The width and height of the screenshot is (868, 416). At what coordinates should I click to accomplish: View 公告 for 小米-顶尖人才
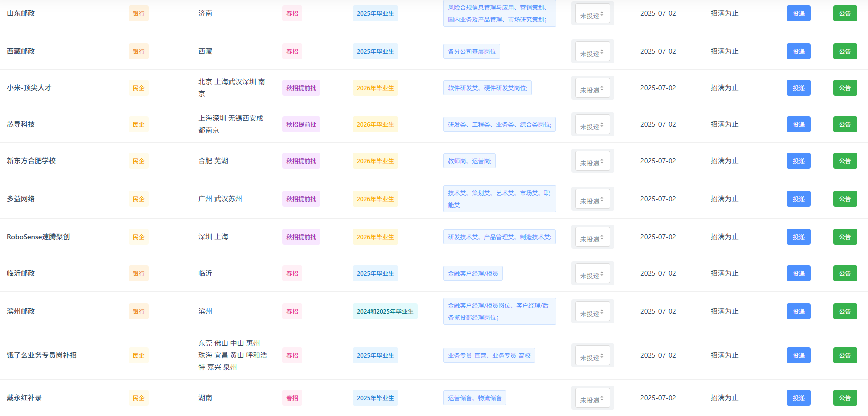coord(845,88)
